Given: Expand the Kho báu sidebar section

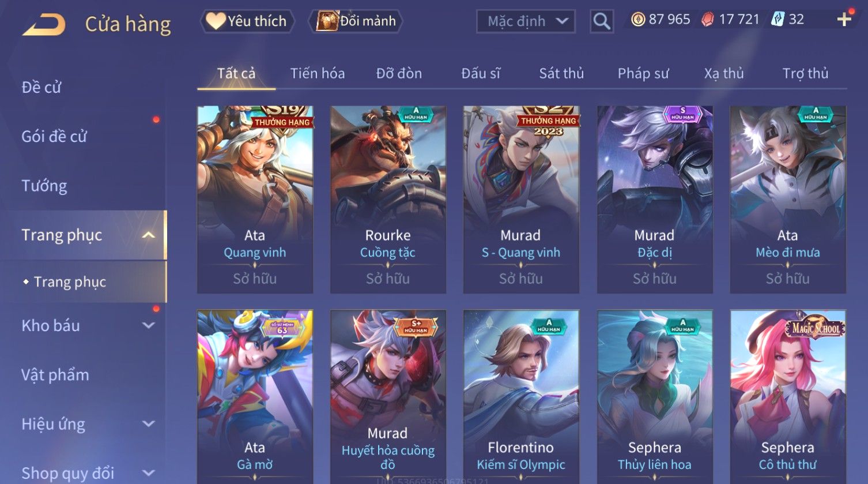Looking at the screenshot, I should [148, 325].
